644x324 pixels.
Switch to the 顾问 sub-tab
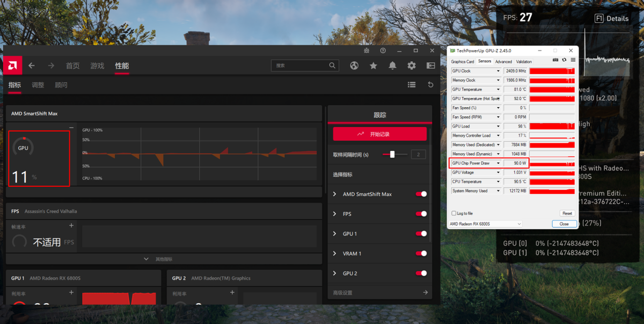(61, 85)
